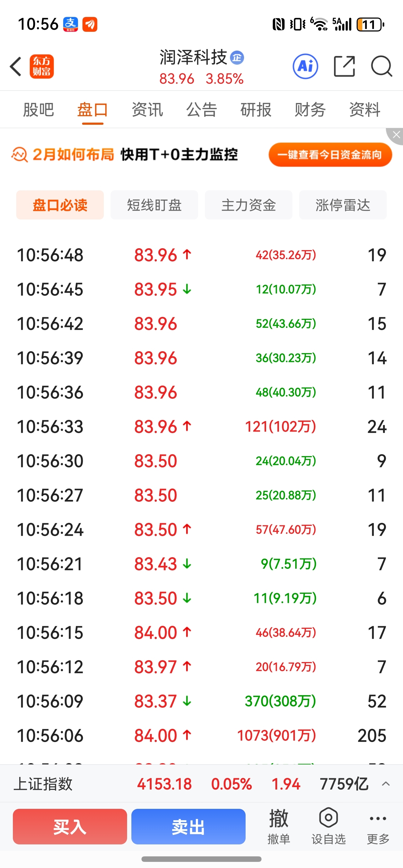
Task: Select the 主力资金 filter chip
Action: point(248,205)
